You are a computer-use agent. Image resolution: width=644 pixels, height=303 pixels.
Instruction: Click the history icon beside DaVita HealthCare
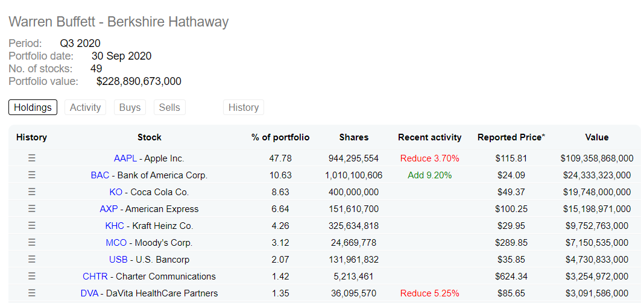click(x=32, y=293)
